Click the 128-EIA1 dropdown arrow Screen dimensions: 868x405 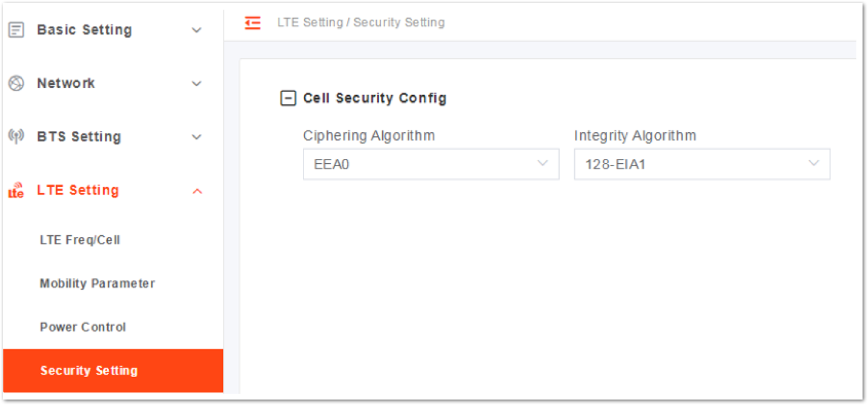click(x=814, y=163)
